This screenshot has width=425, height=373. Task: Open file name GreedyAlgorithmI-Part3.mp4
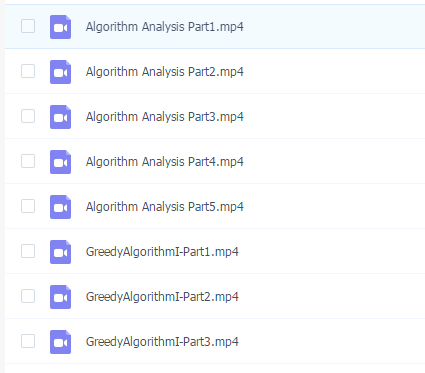162,342
